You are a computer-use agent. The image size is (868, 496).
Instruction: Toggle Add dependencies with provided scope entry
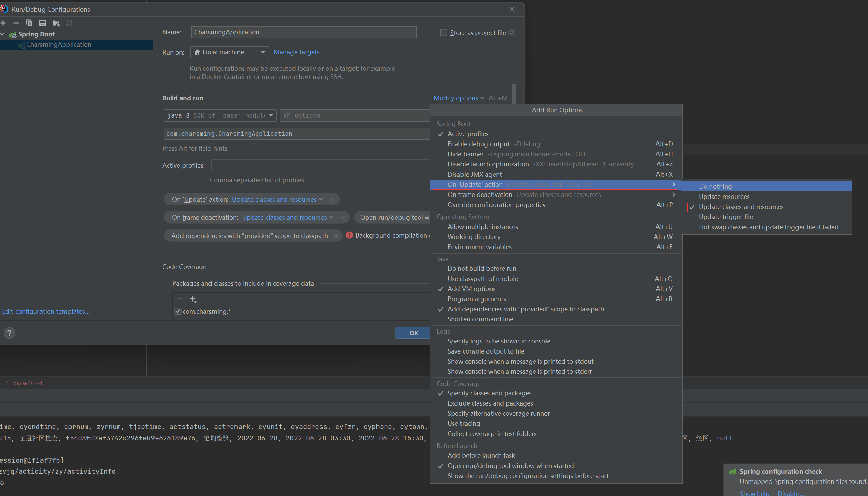pyautogui.click(x=556, y=309)
